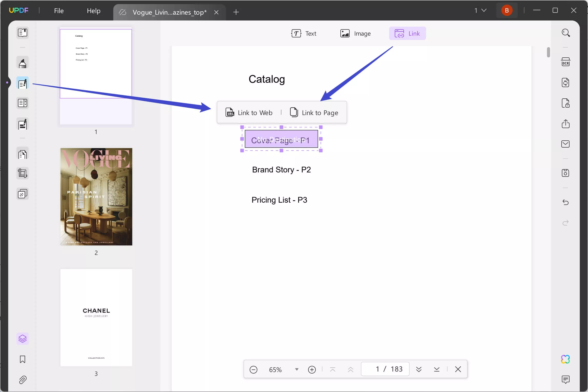Select page 2 Vogue Living thumbnail
Viewport: 588px width, 392px height.
tap(96, 197)
